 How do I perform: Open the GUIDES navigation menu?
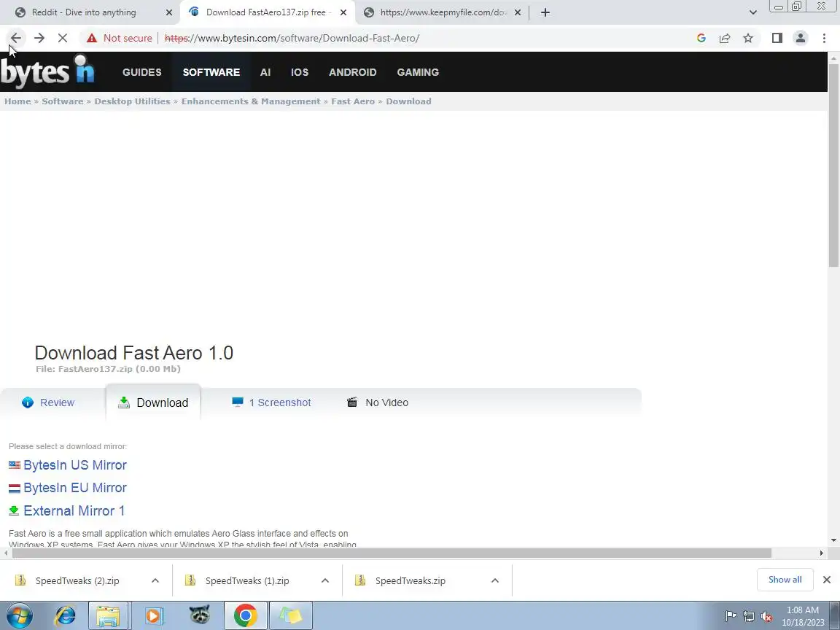142,72
